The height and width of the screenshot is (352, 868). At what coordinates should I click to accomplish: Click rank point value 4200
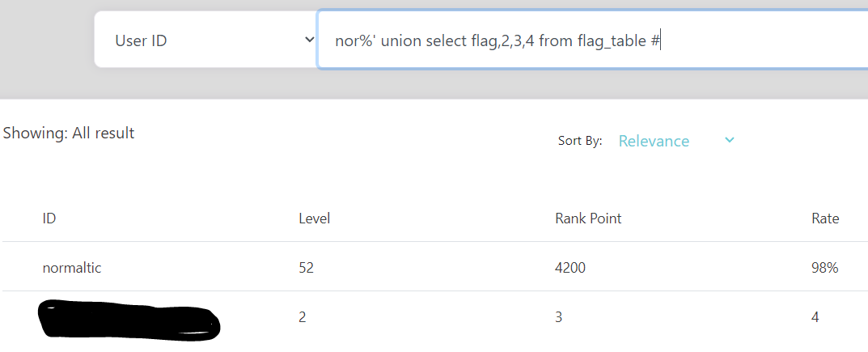pos(570,269)
